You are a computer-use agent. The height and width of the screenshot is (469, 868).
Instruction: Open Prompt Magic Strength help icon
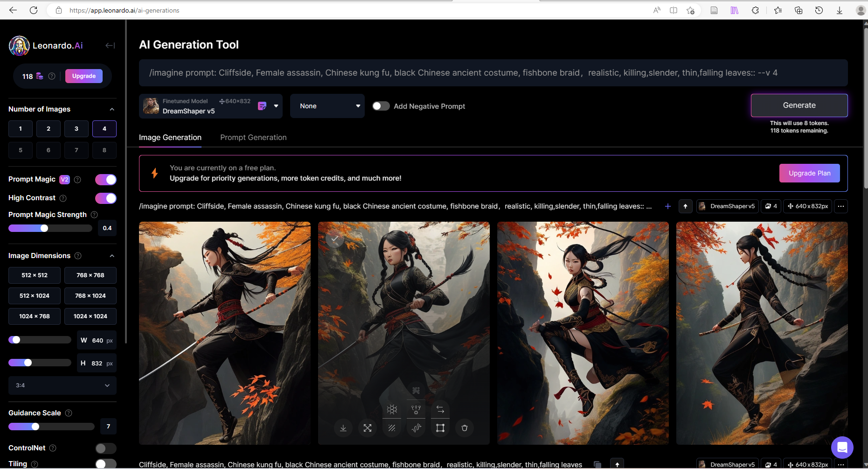coord(94,215)
